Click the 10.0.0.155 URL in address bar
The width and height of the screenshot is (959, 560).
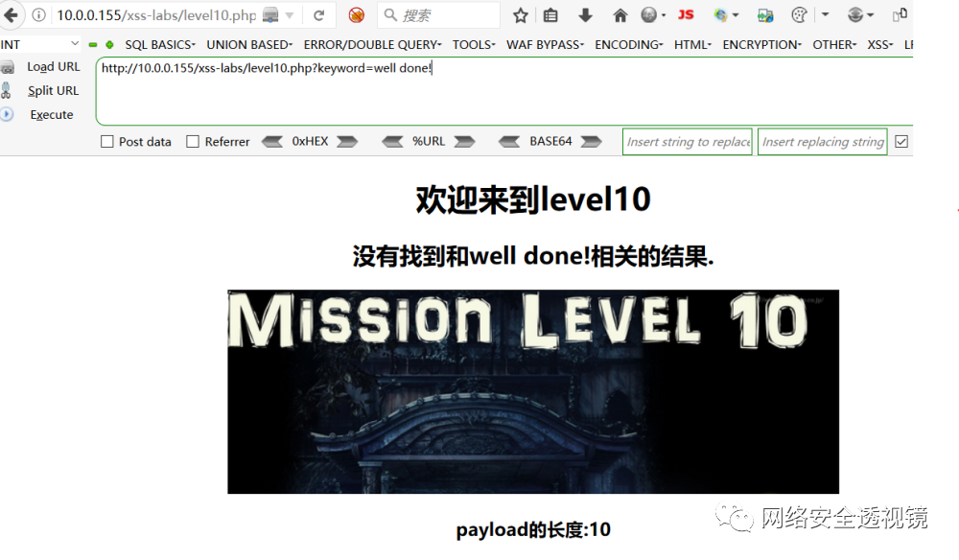tap(156, 15)
